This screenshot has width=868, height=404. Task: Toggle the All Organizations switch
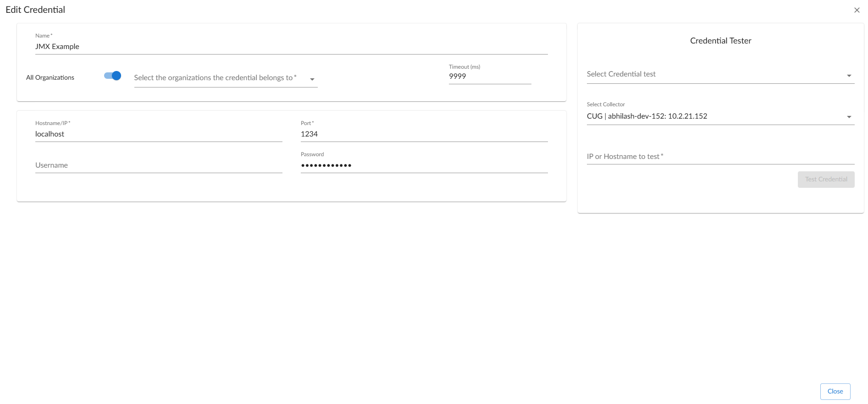coord(113,76)
